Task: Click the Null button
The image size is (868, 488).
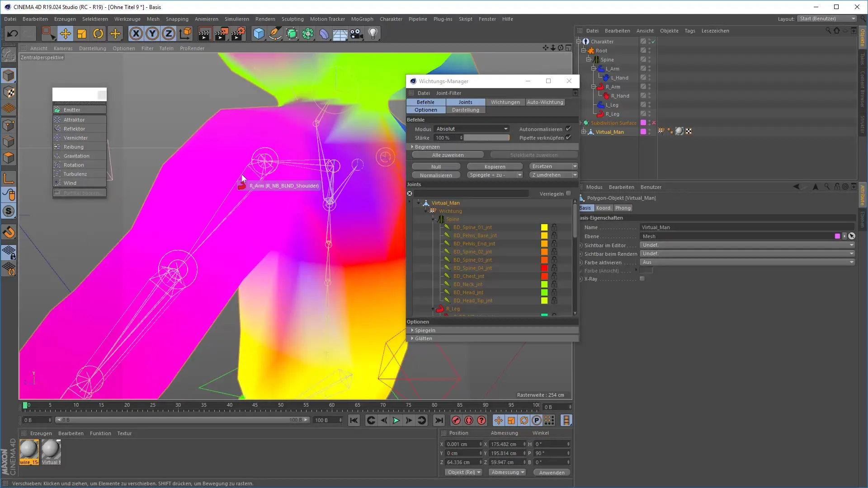Action: click(436, 166)
